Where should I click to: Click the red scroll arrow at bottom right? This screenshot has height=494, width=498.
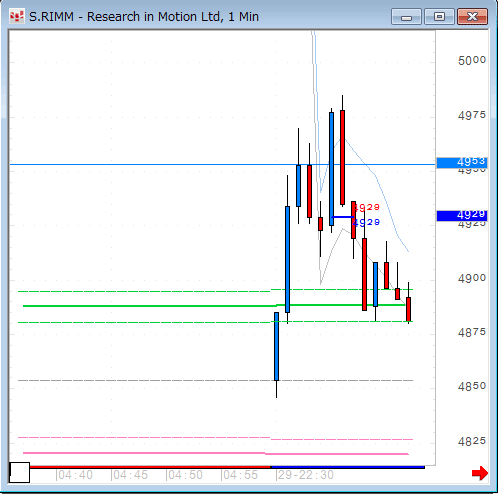tap(480, 473)
